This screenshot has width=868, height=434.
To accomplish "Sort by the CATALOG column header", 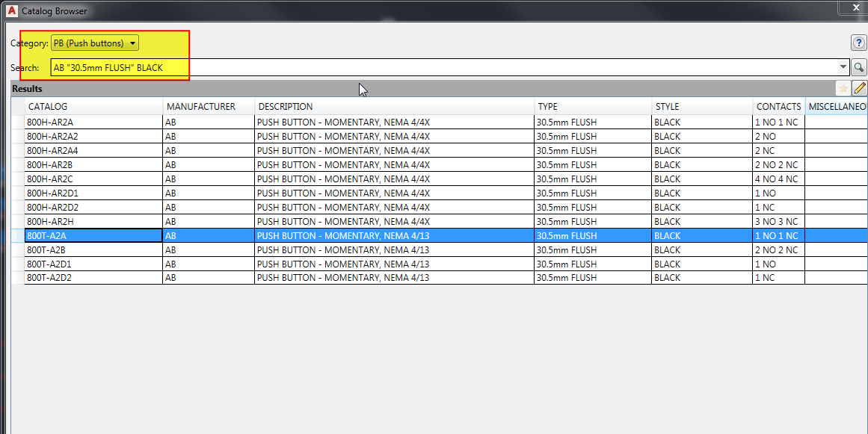I will (94, 107).
